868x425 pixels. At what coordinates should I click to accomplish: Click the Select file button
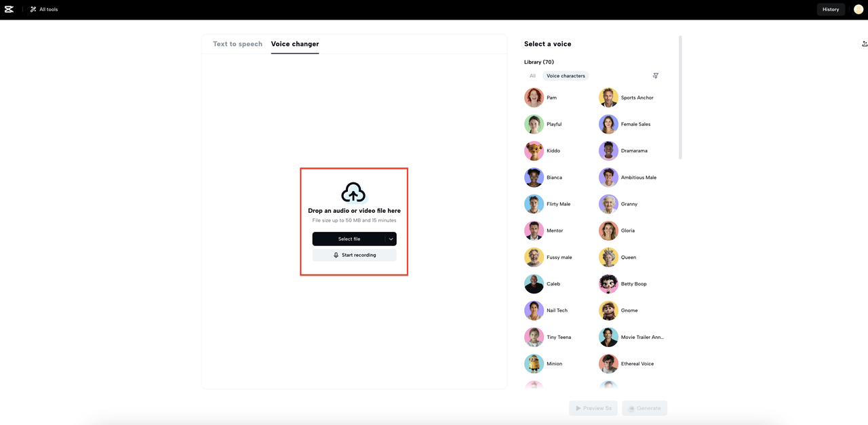[x=349, y=239]
